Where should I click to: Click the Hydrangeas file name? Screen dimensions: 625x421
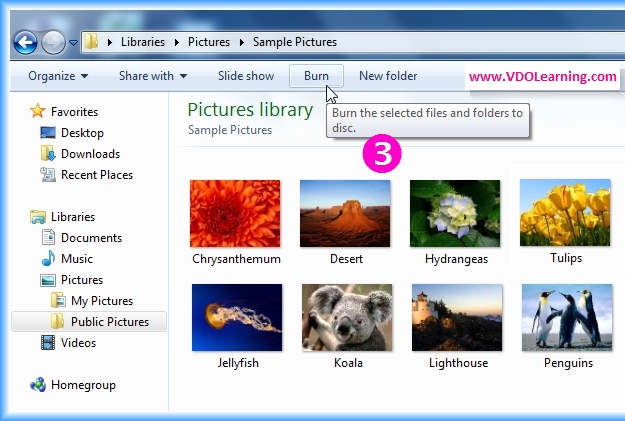(x=456, y=259)
